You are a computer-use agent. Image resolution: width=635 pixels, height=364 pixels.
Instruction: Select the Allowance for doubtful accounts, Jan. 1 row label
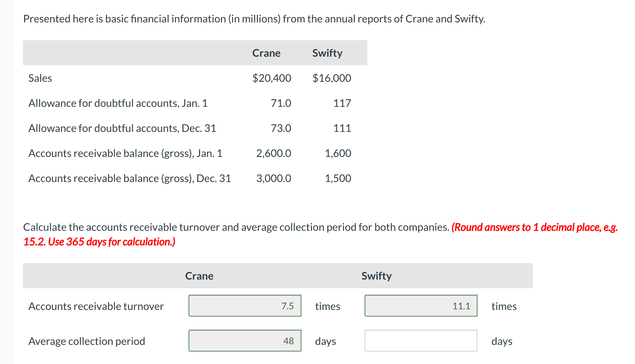point(117,103)
